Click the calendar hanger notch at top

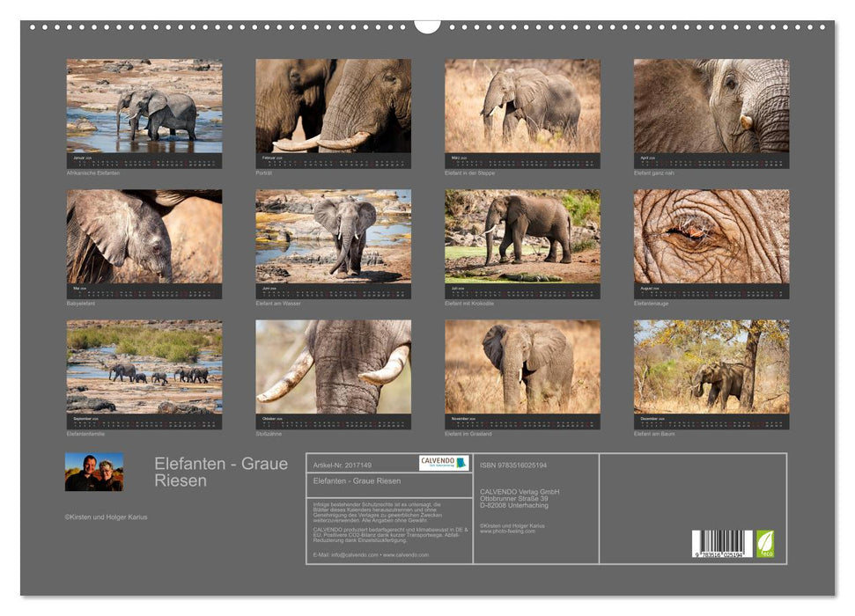pyautogui.click(x=427, y=26)
